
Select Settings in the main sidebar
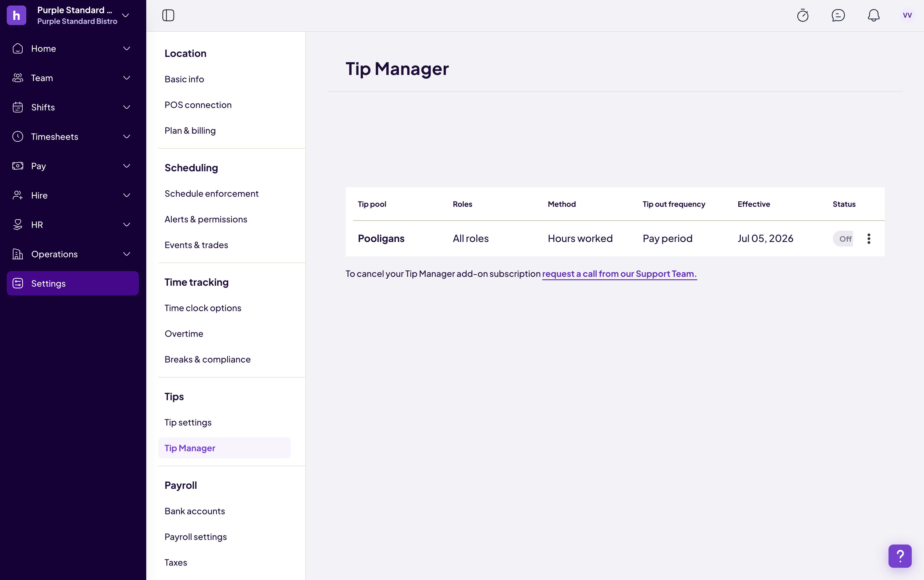pos(73,284)
